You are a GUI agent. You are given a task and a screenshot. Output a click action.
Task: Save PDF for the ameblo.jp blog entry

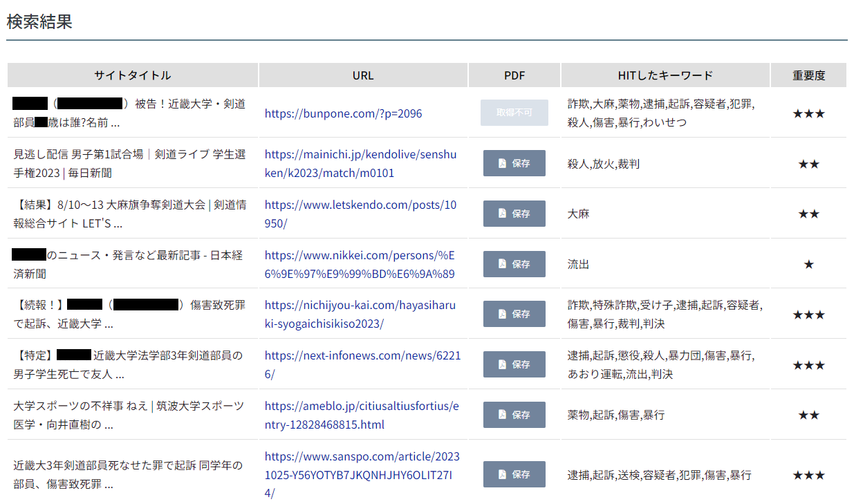[x=514, y=415]
